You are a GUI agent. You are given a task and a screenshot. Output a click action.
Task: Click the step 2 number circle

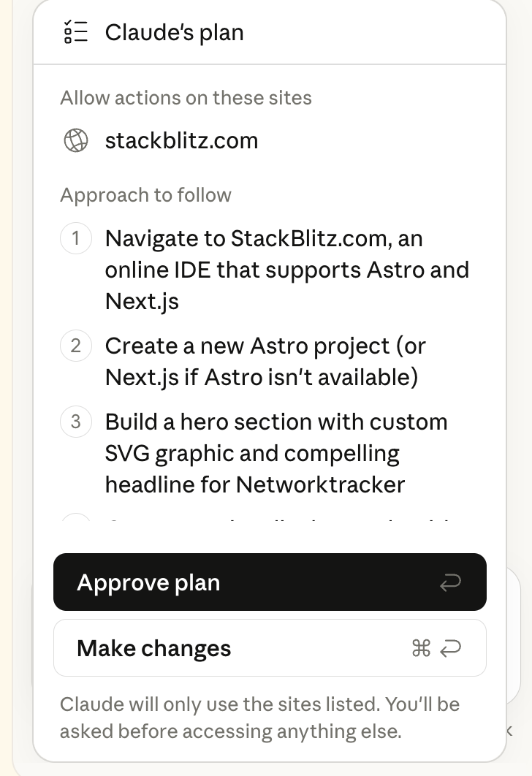76,346
